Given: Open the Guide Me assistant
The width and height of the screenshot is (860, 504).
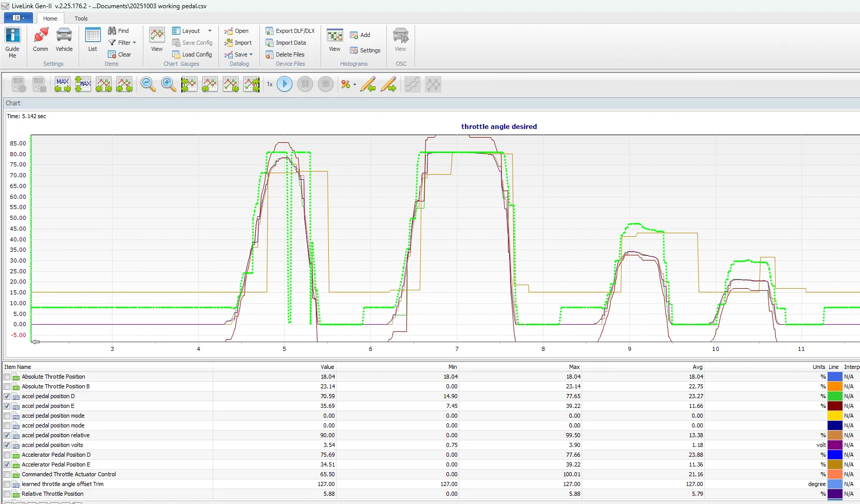Looking at the screenshot, I should tap(12, 42).
